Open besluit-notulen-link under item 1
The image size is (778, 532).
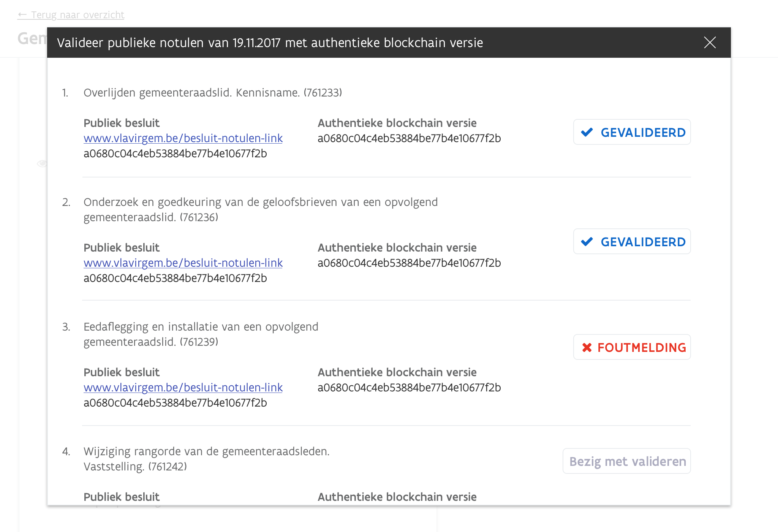point(183,138)
